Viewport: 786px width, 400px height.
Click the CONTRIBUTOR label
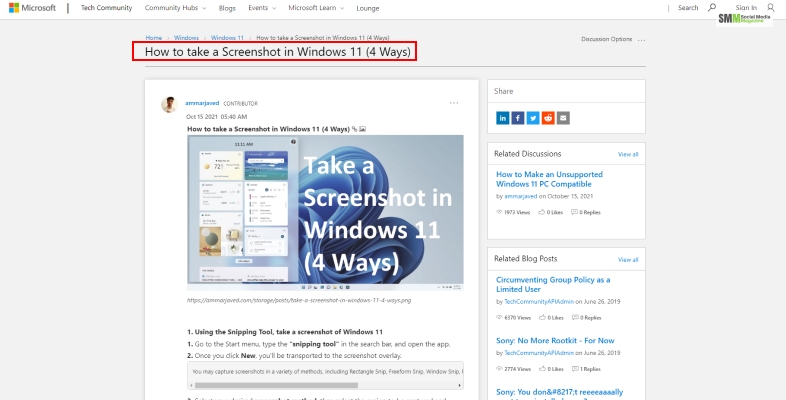(x=241, y=104)
